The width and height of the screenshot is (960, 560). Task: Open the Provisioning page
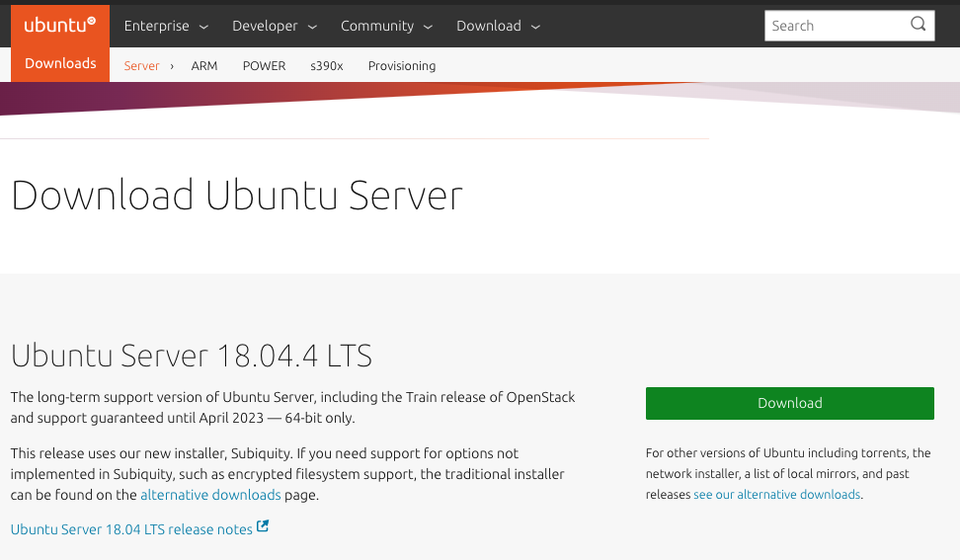point(402,65)
